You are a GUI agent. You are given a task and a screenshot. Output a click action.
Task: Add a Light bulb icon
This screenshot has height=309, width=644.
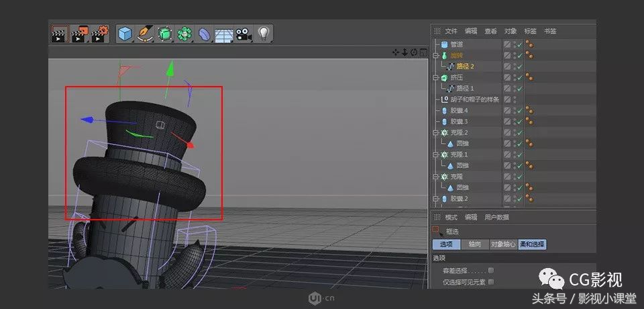click(263, 34)
